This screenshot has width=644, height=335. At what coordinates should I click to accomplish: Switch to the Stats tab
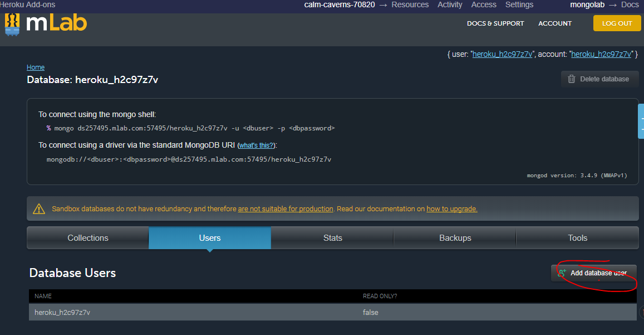click(x=332, y=238)
